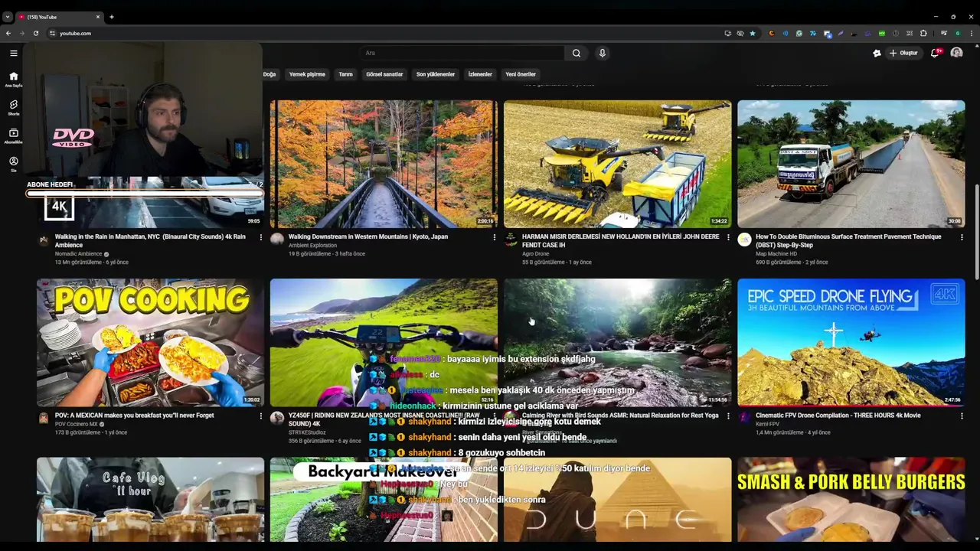Open Epic Speed Drone Flying thumbnail
The height and width of the screenshot is (551, 980).
click(851, 342)
